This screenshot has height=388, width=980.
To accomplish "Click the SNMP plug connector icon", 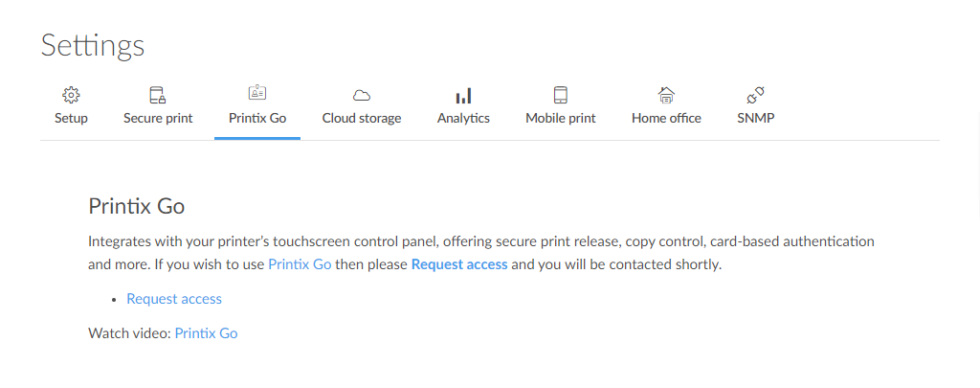I will coord(756,95).
